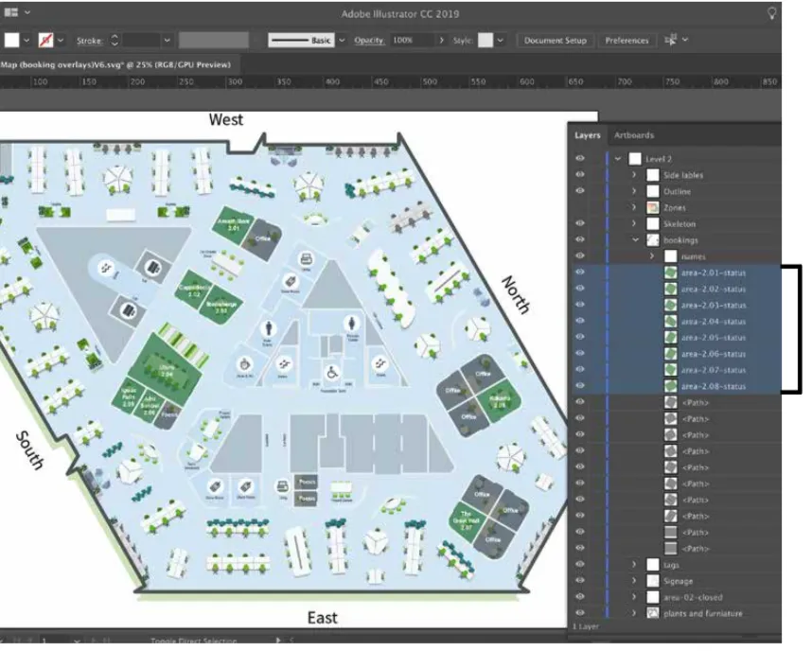Open Document Setup
The width and height of the screenshot is (812, 651).
coord(556,41)
